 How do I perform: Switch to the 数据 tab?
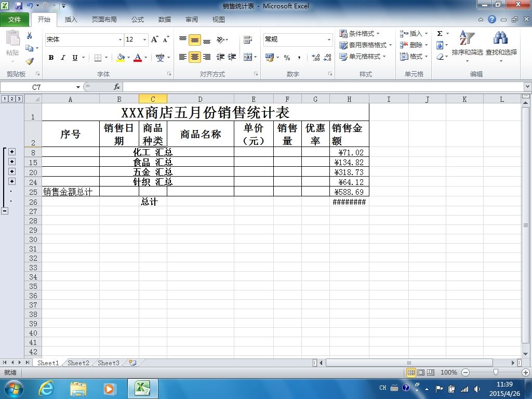165,20
